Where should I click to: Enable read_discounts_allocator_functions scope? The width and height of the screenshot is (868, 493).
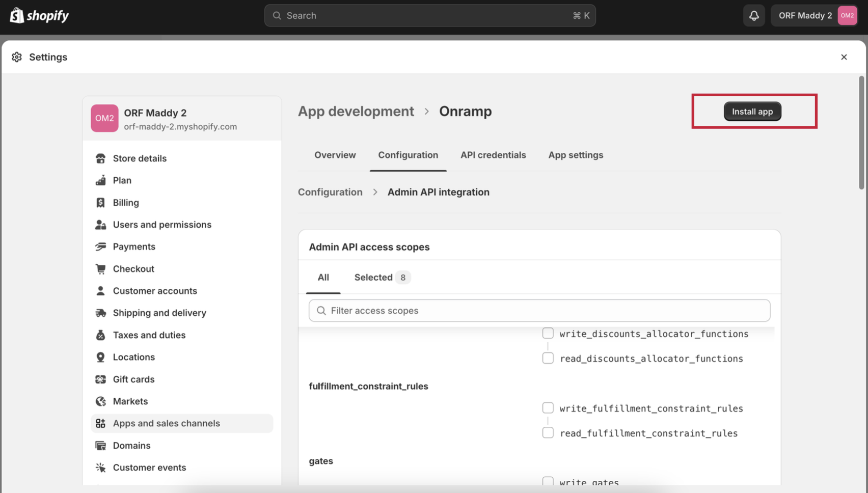(x=548, y=358)
